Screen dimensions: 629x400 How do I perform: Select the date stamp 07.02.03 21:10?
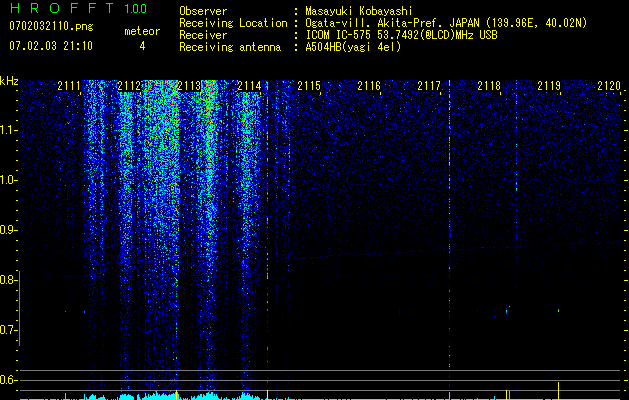(51, 46)
